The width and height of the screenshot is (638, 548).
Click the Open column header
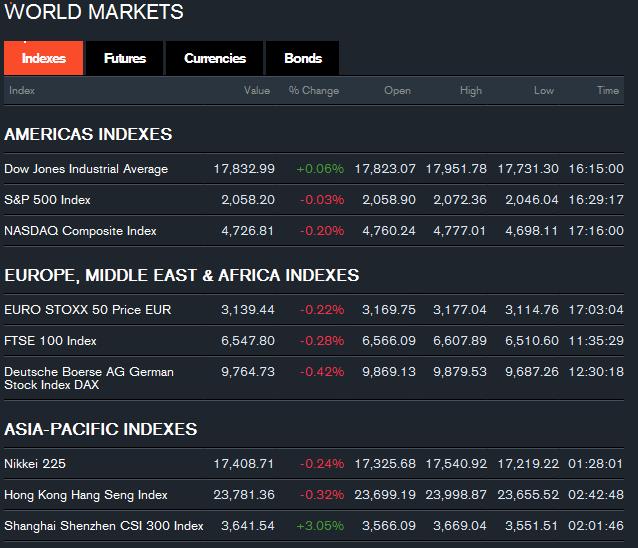pyautogui.click(x=398, y=90)
